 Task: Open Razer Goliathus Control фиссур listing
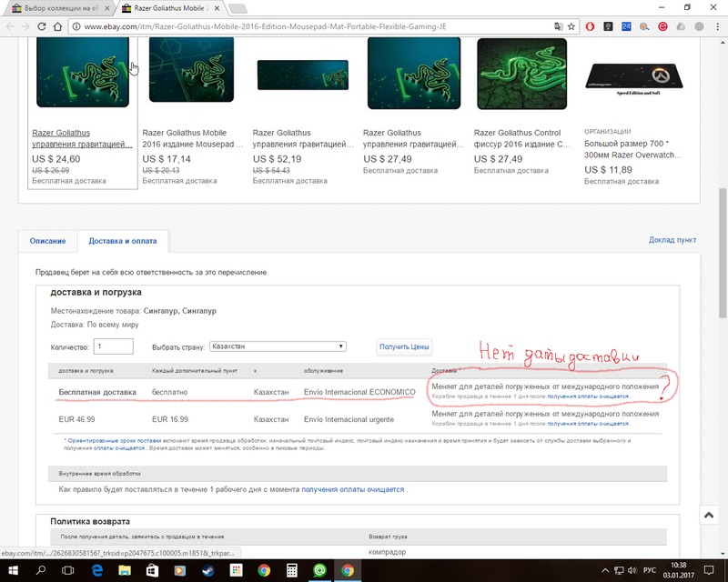(x=522, y=138)
